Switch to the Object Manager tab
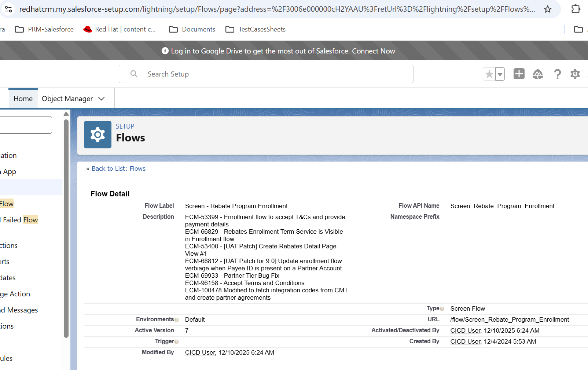Viewport: 588px width, 370px height. point(67,99)
